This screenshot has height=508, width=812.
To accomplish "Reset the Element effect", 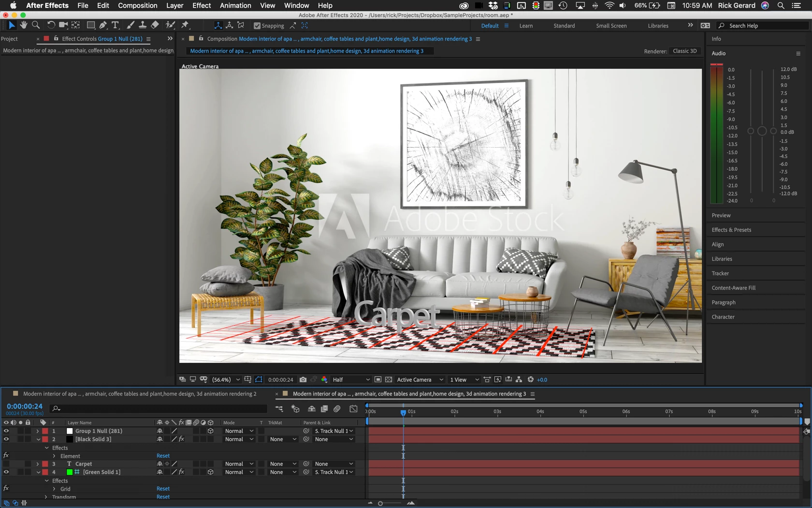I will click(163, 456).
